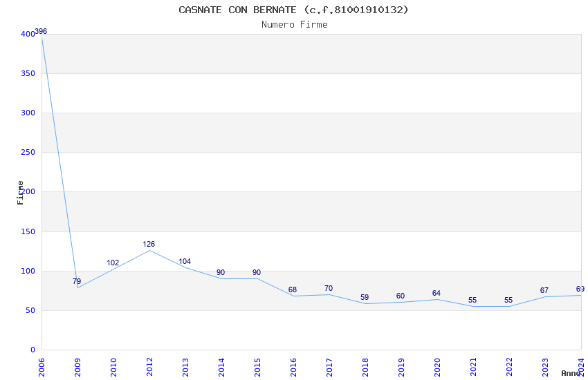588x380 pixels.
Task: Click the data label 70
Action: point(329,288)
